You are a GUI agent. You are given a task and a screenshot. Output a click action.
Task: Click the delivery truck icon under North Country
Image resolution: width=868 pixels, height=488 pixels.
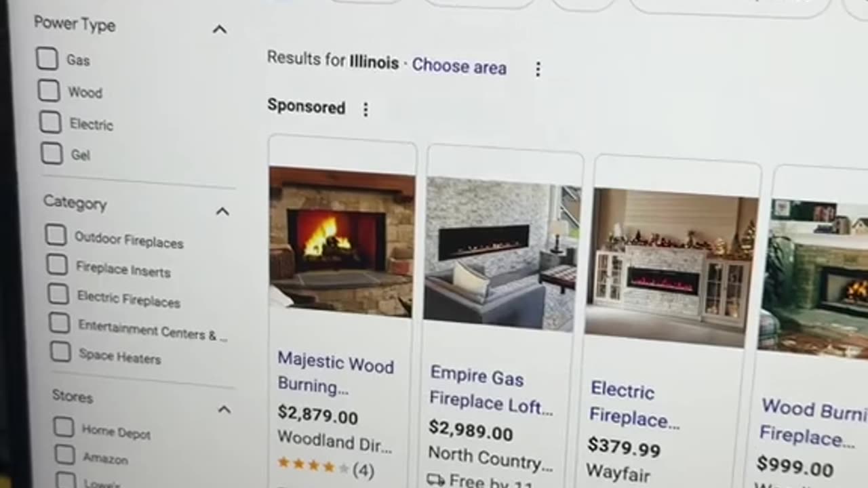coord(435,479)
